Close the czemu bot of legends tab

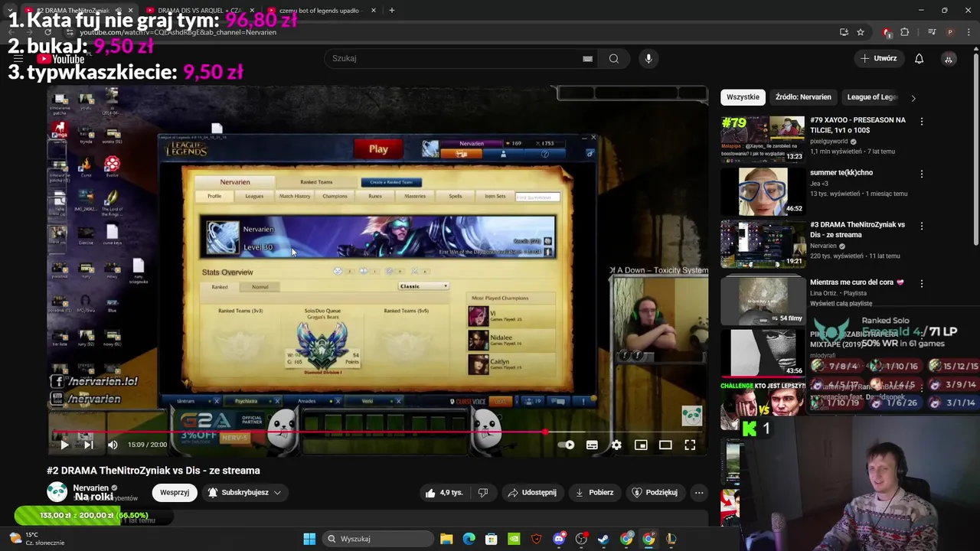[373, 11]
